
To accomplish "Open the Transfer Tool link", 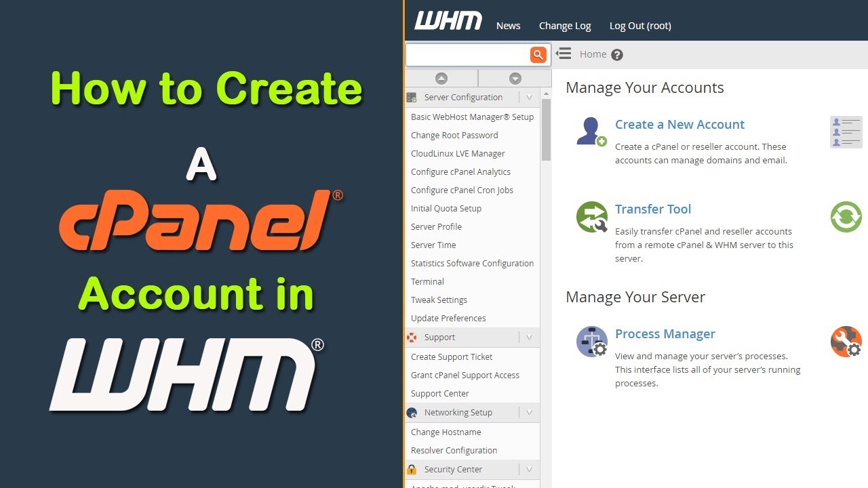I will [x=653, y=209].
